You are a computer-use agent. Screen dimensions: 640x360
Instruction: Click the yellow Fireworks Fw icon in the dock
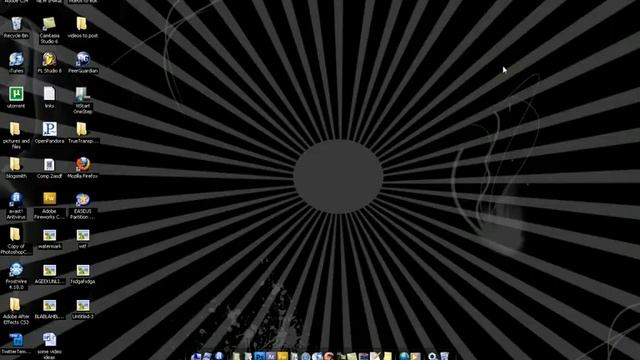pyautogui.click(x=282, y=356)
